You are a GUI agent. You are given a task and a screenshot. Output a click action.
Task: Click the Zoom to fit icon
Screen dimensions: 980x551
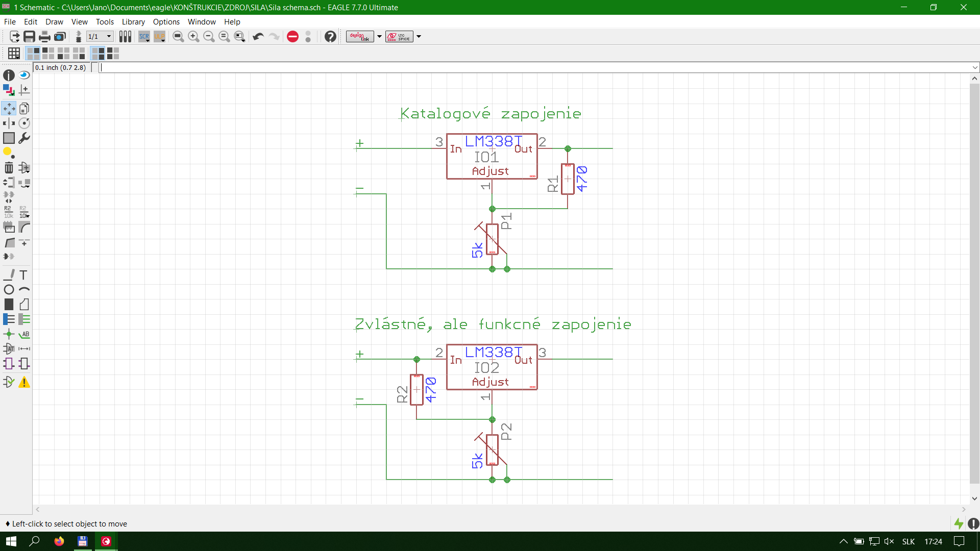point(178,37)
